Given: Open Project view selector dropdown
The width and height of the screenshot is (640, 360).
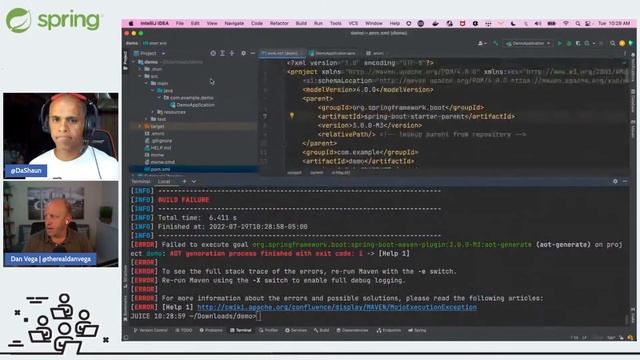Looking at the screenshot, I should tap(149, 53).
